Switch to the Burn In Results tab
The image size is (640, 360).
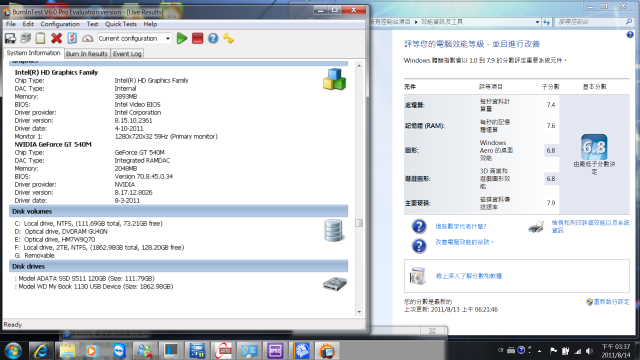coord(87,53)
